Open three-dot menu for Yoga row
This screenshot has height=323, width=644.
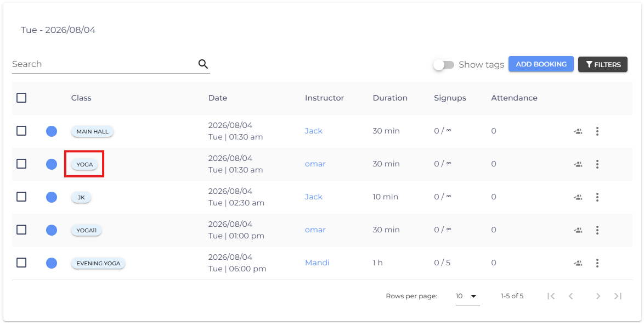point(597,164)
